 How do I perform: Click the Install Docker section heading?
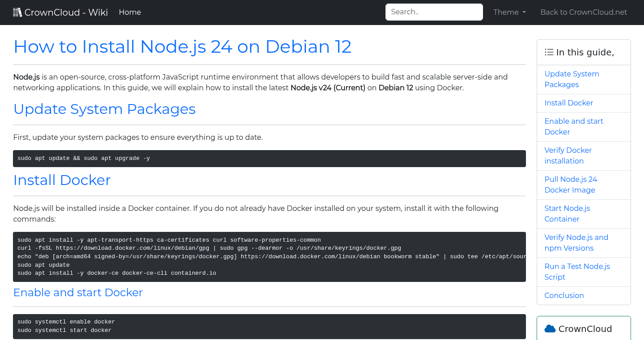[x=62, y=180]
